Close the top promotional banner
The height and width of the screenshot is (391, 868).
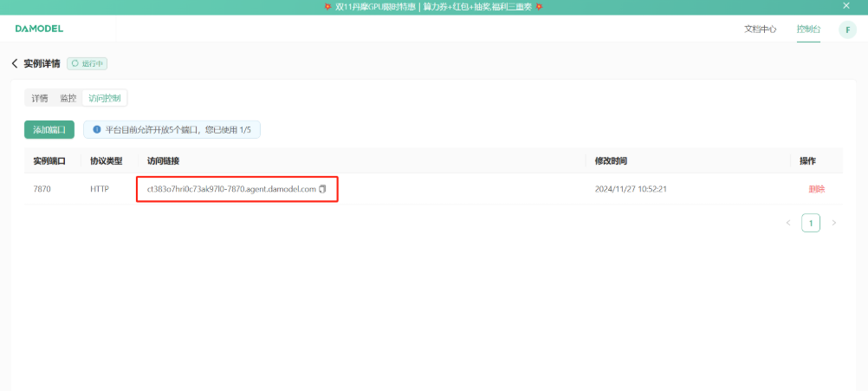(846, 6)
